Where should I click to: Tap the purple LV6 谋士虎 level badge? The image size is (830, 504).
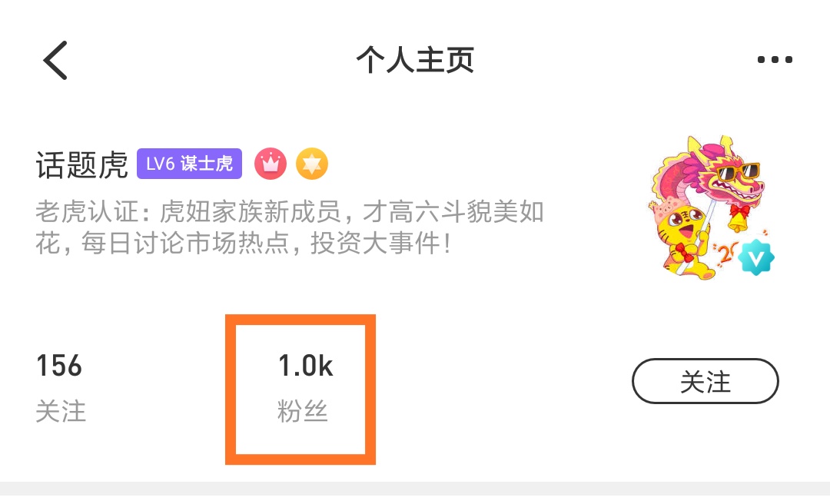tap(190, 164)
